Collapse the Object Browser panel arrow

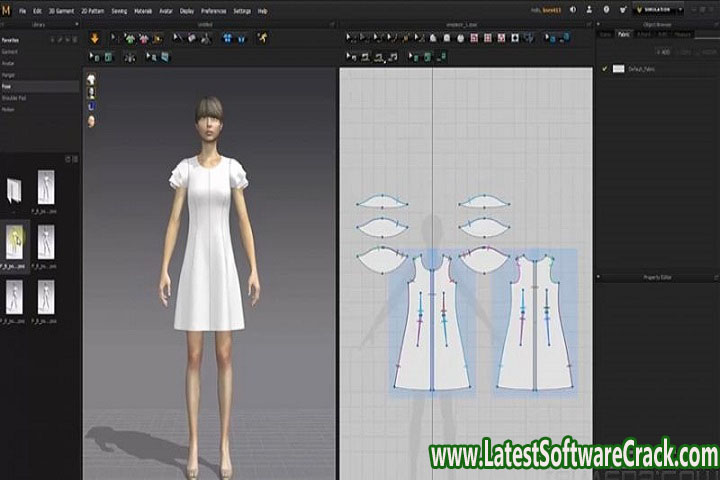598,24
